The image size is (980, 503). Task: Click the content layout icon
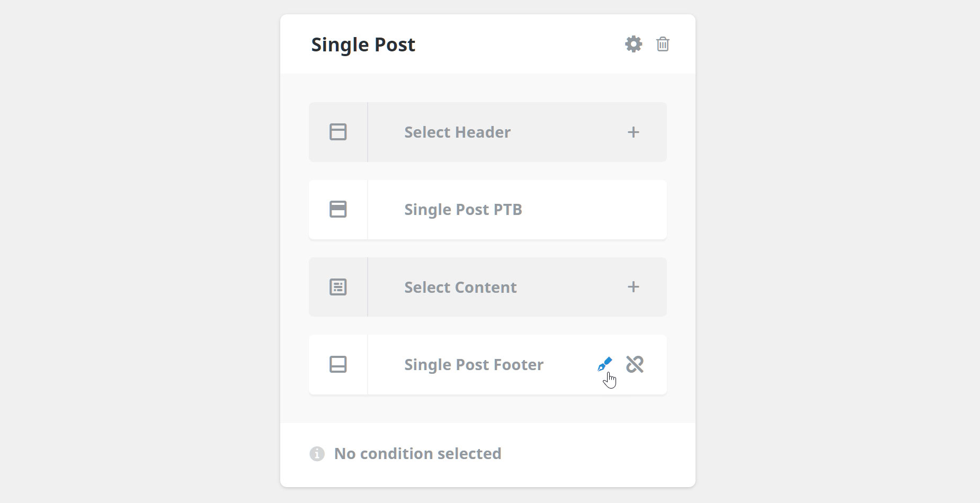338,287
